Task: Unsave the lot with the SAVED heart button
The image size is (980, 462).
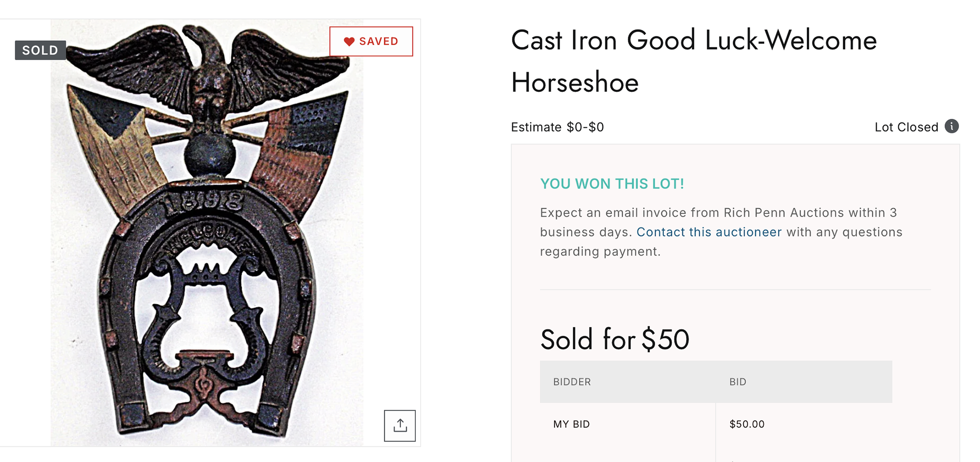Action: [371, 42]
